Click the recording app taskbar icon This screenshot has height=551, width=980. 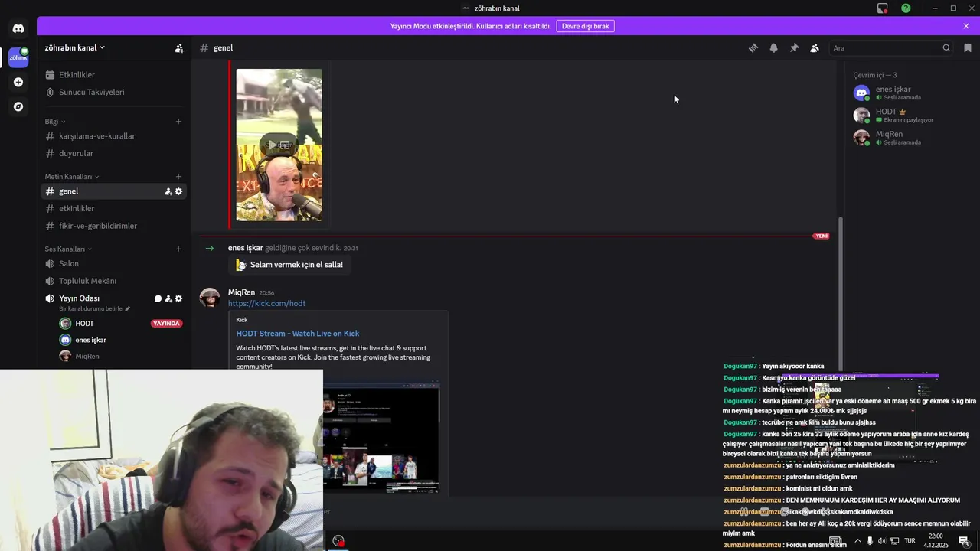(338, 540)
